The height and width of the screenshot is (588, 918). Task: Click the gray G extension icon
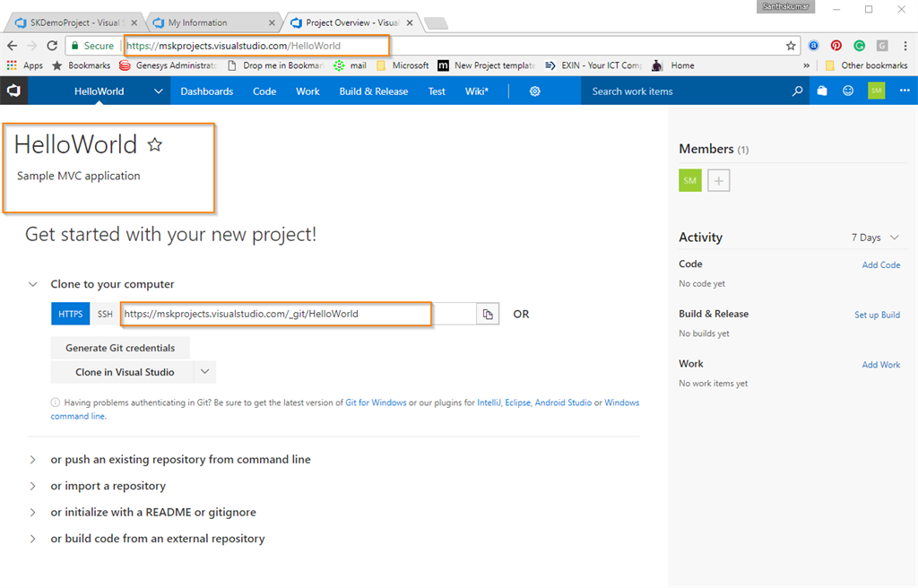882,46
